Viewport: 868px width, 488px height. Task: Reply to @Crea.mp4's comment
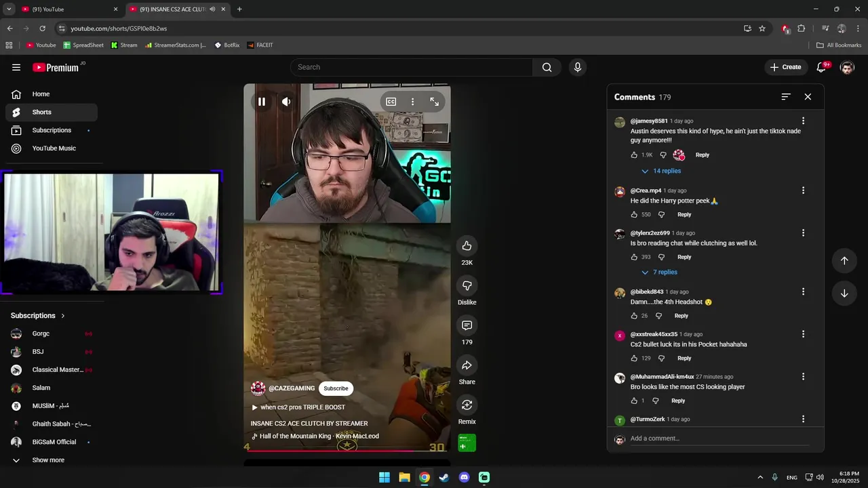tap(684, 215)
